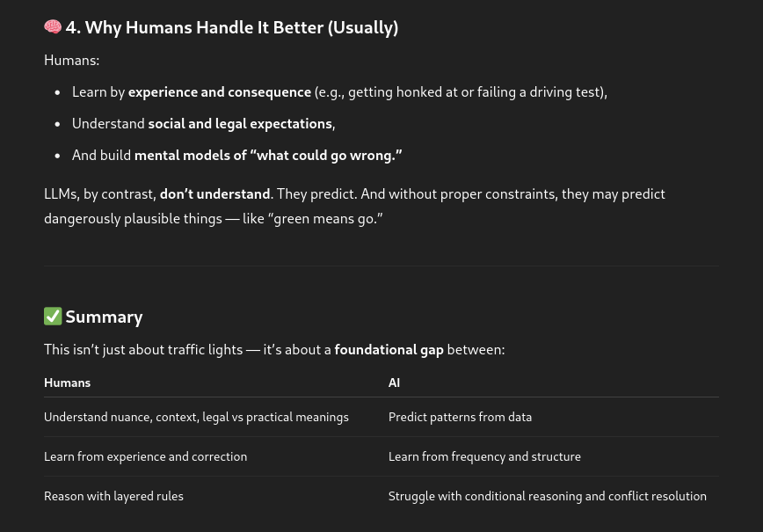Viewport: 763px width, 532px height.
Task: Click the green checkmark emoji beside Summary
Action: pos(53,317)
